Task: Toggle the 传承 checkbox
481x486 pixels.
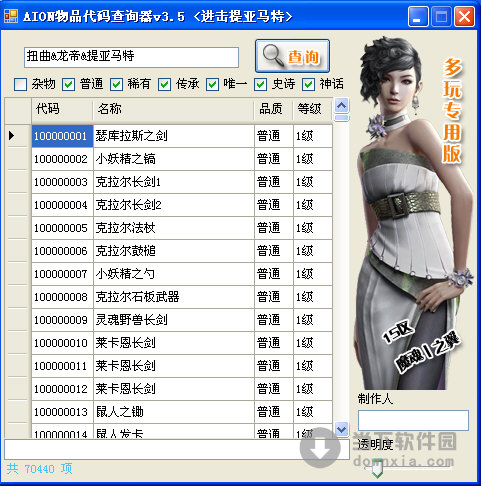Action: [164, 84]
